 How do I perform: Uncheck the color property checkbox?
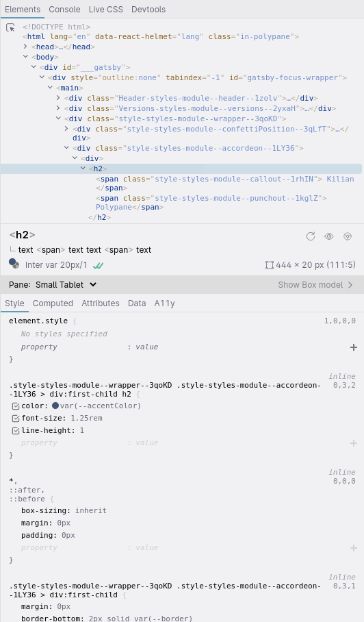(x=16, y=406)
